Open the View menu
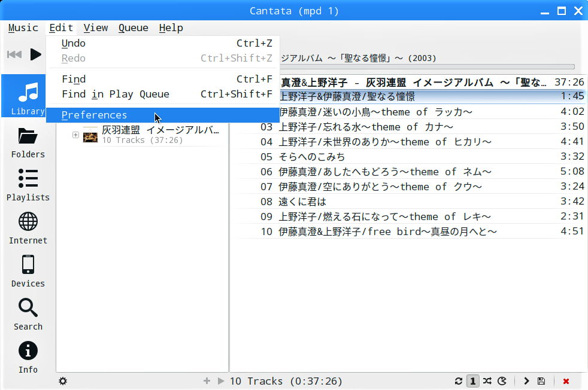Screen dimensions: 588x390 click(96, 28)
